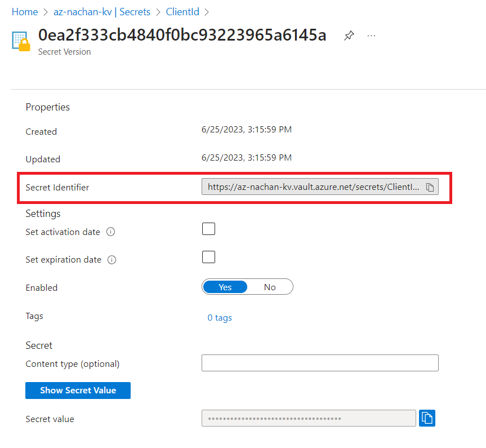This screenshot has height=448, width=486.
Task: Set Enabled toggle to Yes
Action: [x=225, y=287]
